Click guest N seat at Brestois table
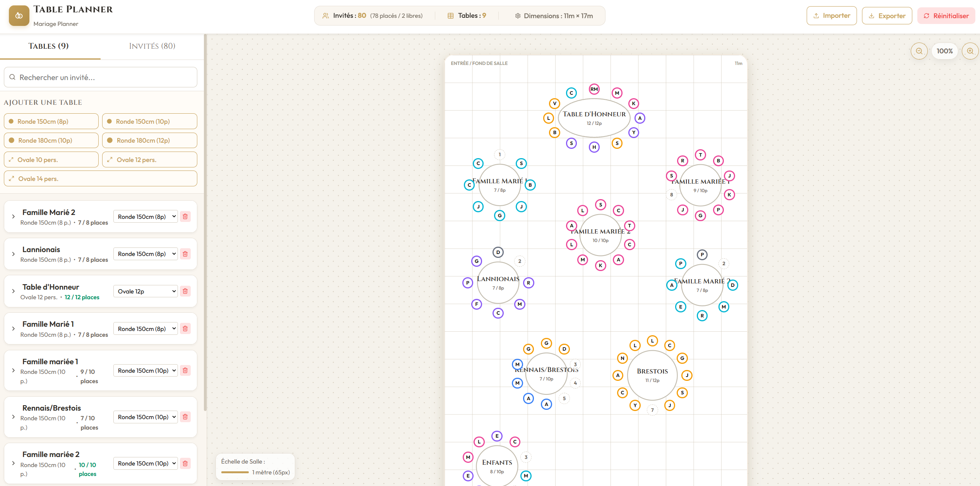The width and height of the screenshot is (980, 486). click(x=623, y=358)
